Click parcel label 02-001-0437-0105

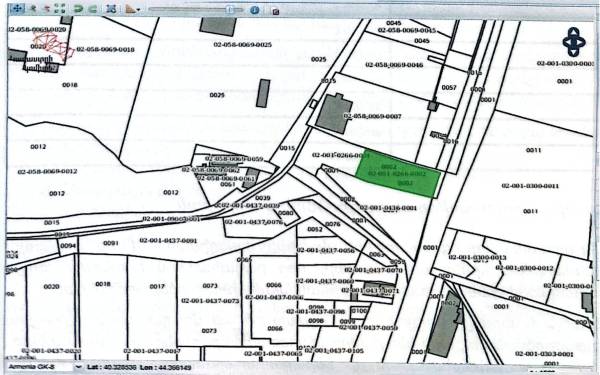coord(334,351)
